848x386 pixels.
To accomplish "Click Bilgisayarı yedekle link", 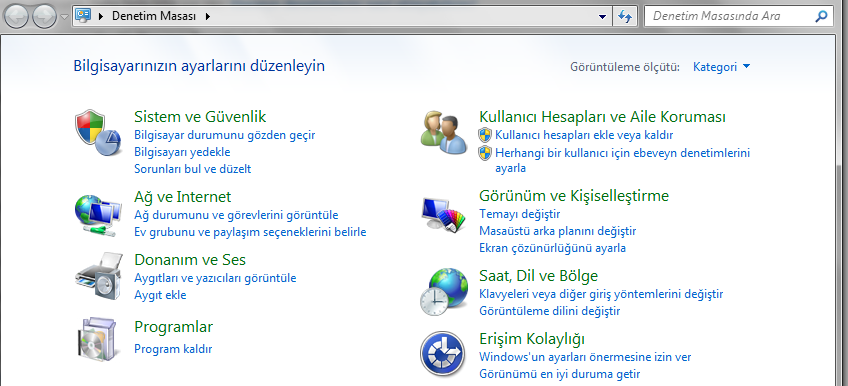I will 182,152.
